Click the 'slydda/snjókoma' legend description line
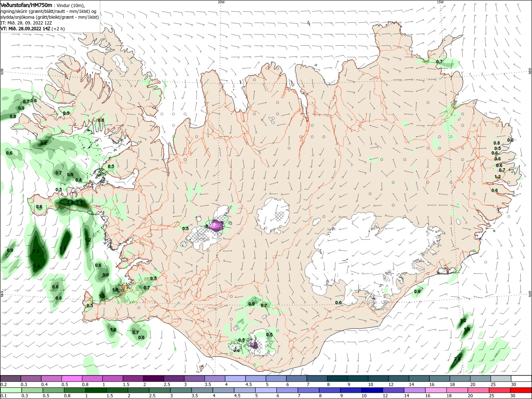Screen dimensions: 532x399 click(49, 17)
